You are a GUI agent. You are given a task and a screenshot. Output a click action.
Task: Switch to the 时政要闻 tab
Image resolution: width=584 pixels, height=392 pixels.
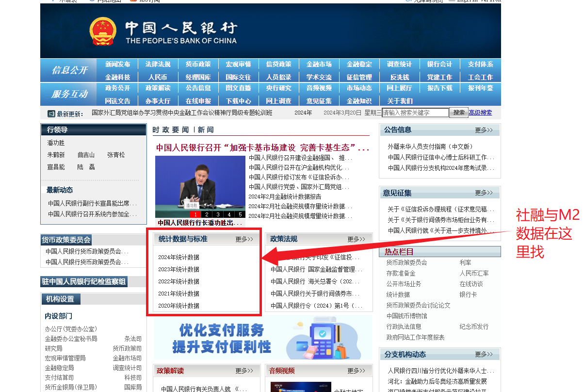[171, 130]
